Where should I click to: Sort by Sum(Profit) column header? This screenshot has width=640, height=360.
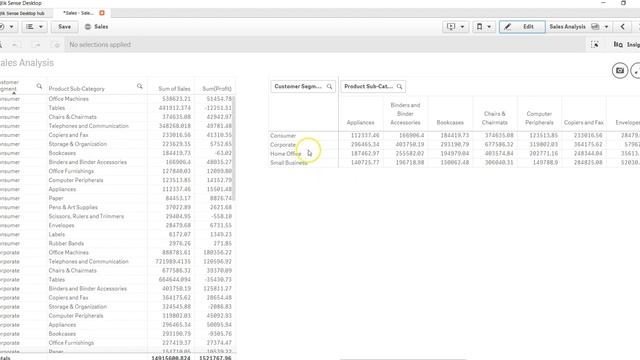point(217,89)
